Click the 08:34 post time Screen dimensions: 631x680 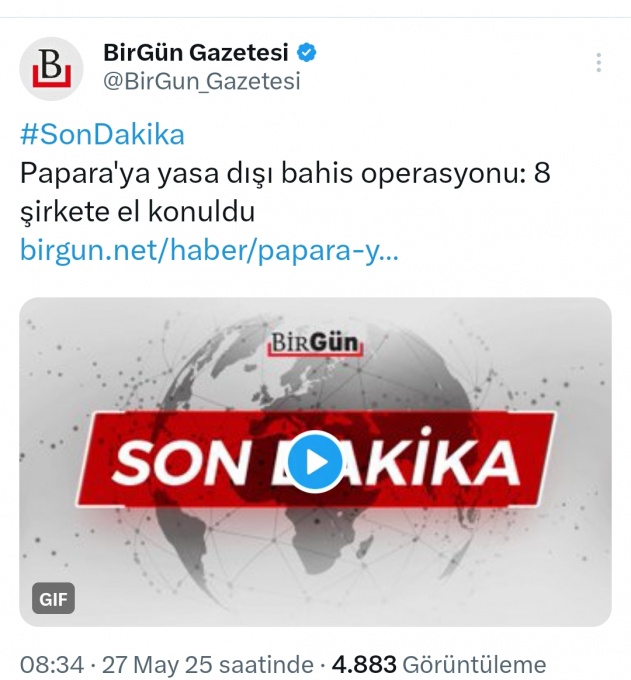pyautogui.click(x=52, y=665)
